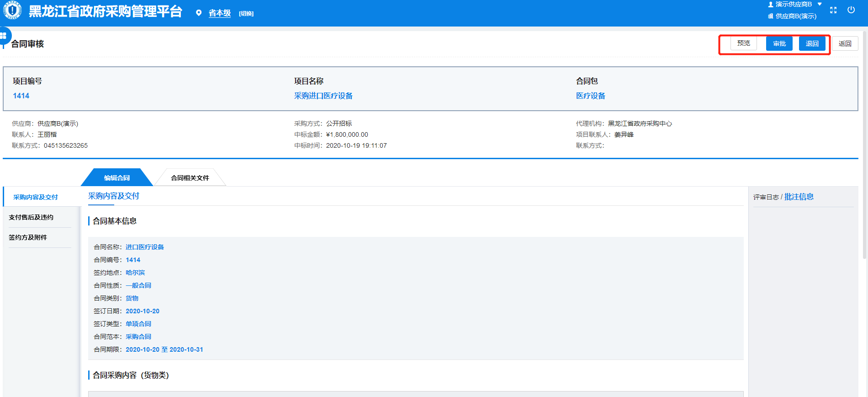The image size is (868, 397).
Task: Toggle fullscreen with the expand icon
Action: tap(833, 10)
